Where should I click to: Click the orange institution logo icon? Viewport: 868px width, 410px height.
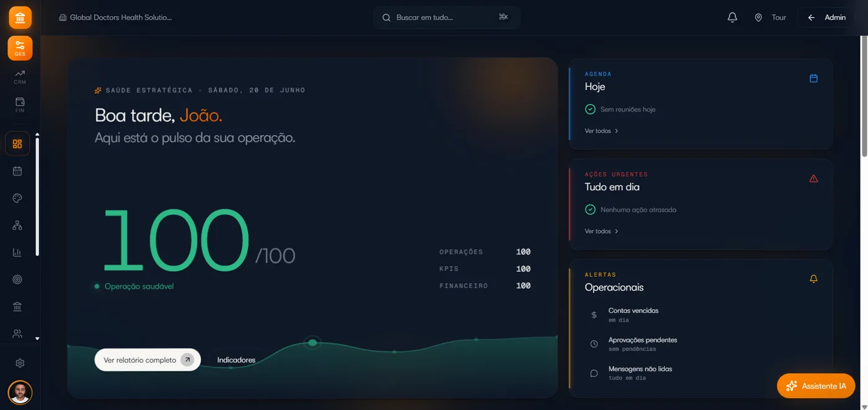(20, 18)
